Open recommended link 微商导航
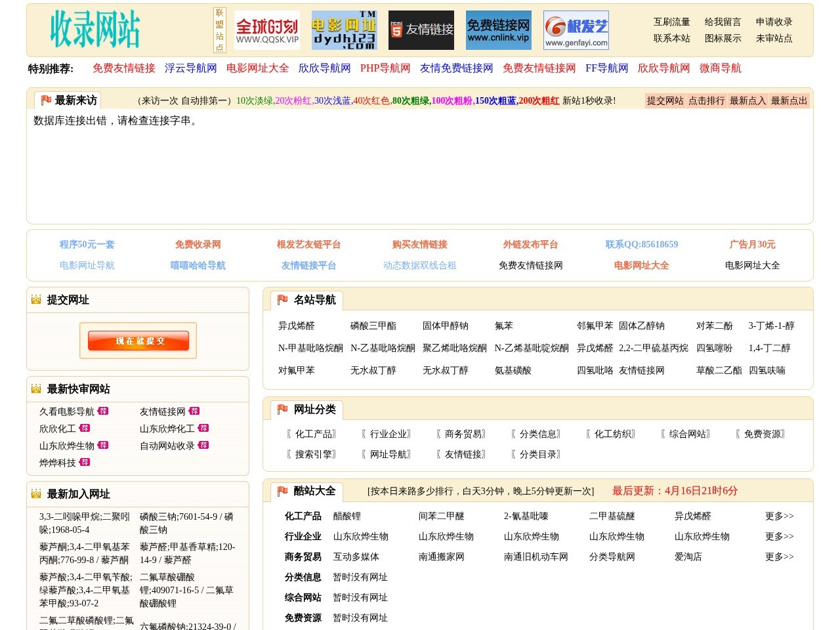This screenshot has height=630, width=840. pos(721,68)
